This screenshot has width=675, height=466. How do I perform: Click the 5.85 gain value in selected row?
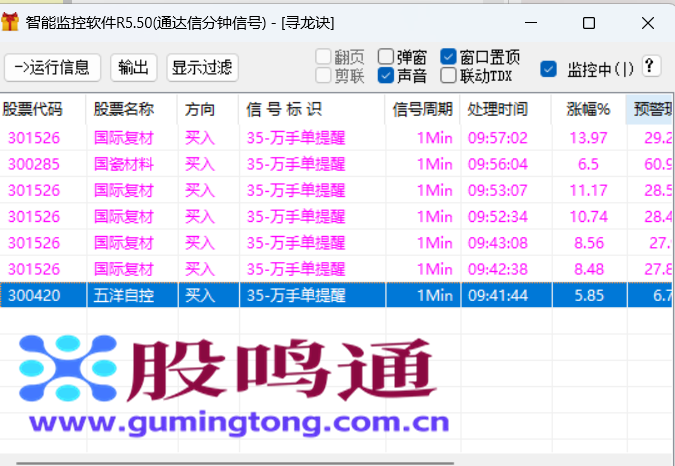tap(588, 296)
